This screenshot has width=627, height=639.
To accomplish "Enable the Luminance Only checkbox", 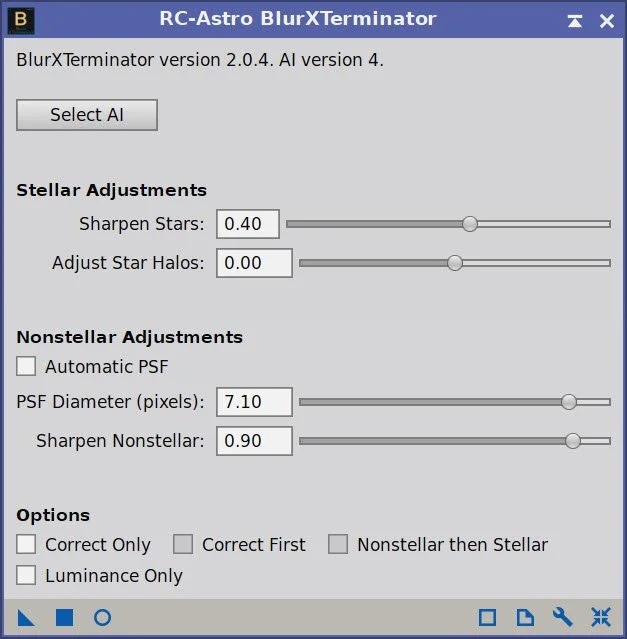I will point(26,575).
